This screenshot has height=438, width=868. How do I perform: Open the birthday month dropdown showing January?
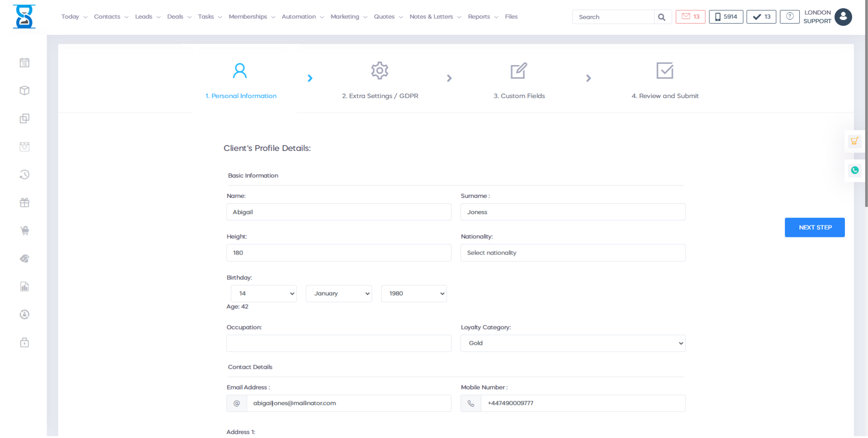pos(339,294)
